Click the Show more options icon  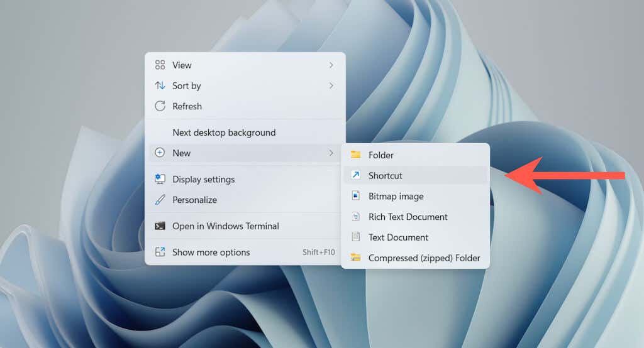160,252
